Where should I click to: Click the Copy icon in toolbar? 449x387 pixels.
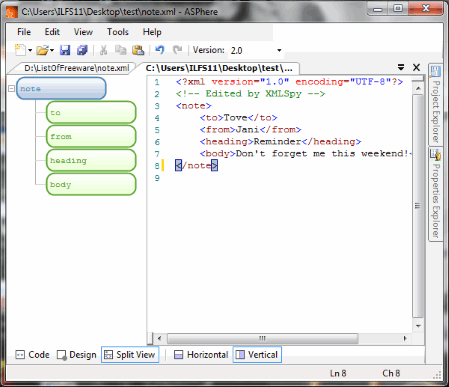point(120,50)
